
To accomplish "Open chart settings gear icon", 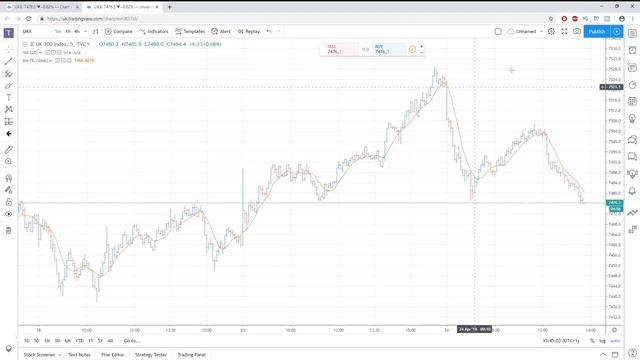I will (551, 31).
